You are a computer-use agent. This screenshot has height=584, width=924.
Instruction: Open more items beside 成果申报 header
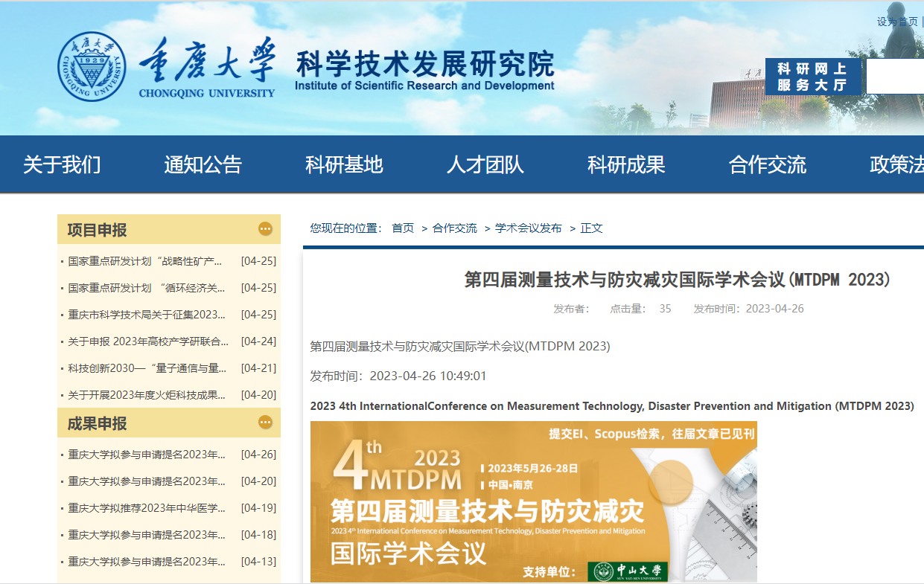pyautogui.click(x=265, y=423)
